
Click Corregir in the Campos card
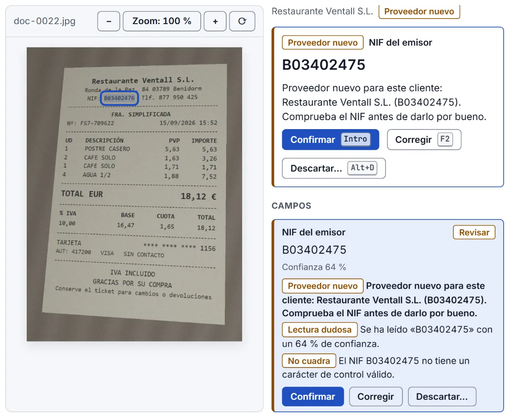[376, 397]
